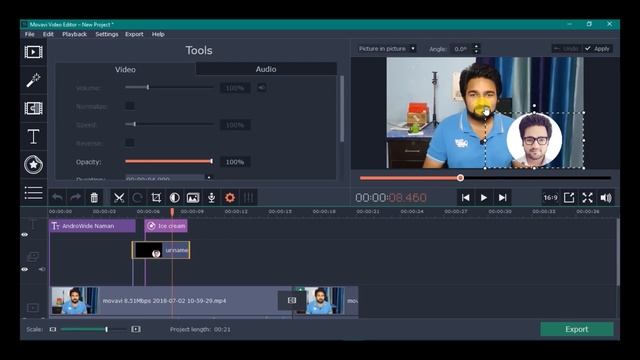Select the Crop tool icon
This screenshot has width=640, height=360.
point(156,198)
